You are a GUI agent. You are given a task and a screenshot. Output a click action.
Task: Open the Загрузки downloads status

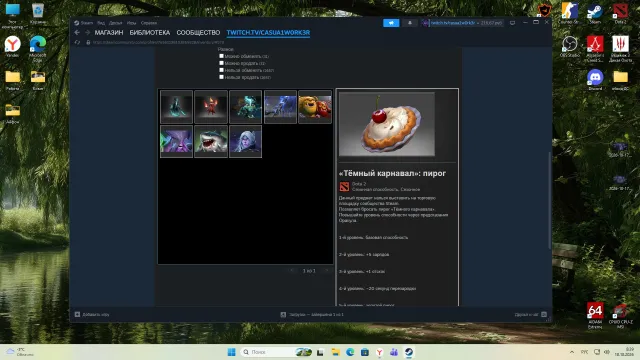coord(312,315)
